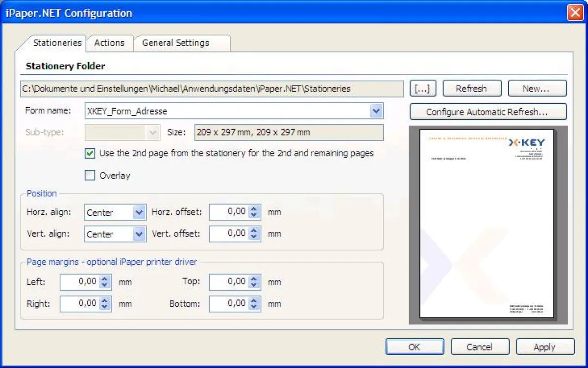Viewport: 588px width, 368px height.
Task: Switch to the Actions tab
Action: point(109,43)
